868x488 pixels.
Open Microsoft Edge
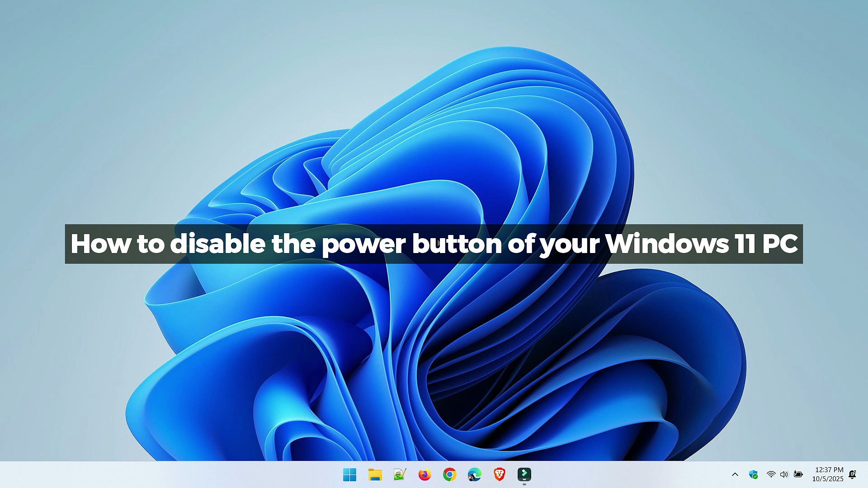tap(474, 474)
